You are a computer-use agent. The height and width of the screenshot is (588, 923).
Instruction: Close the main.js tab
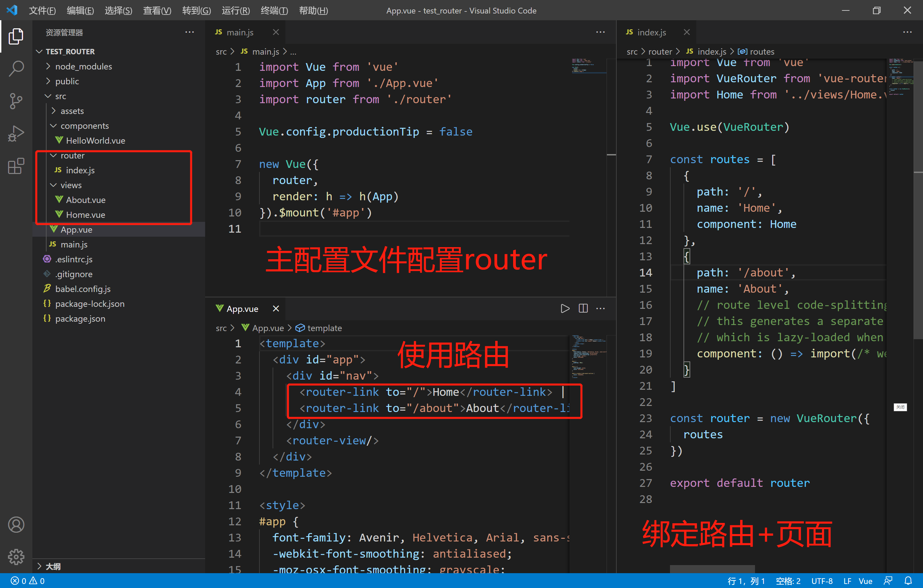coord(276,32)
